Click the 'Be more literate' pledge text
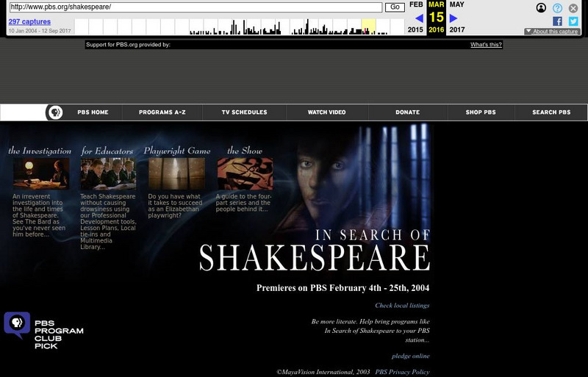Screen dimensions: 588x377 pos(370,331)
